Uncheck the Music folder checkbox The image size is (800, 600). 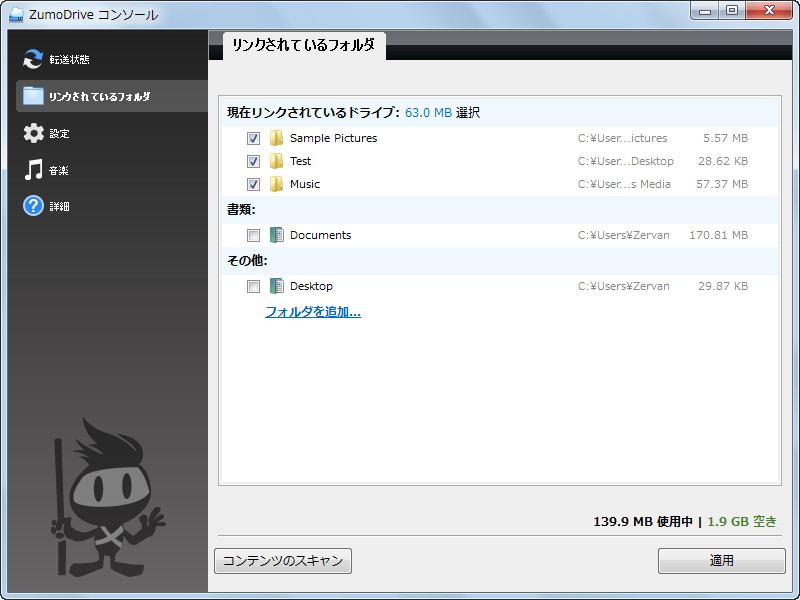pos(253,184)
